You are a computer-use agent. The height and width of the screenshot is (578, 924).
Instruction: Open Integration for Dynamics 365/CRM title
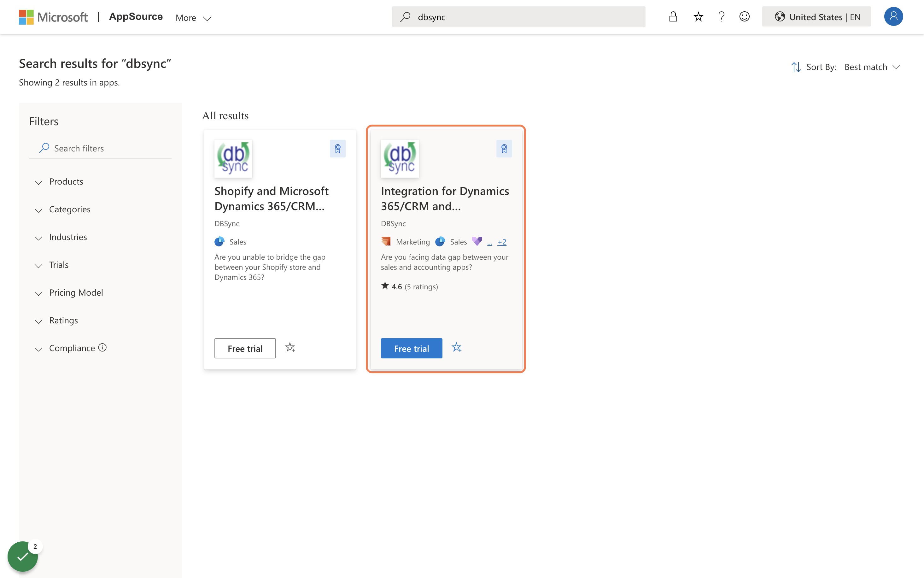[x=445, y=198]
